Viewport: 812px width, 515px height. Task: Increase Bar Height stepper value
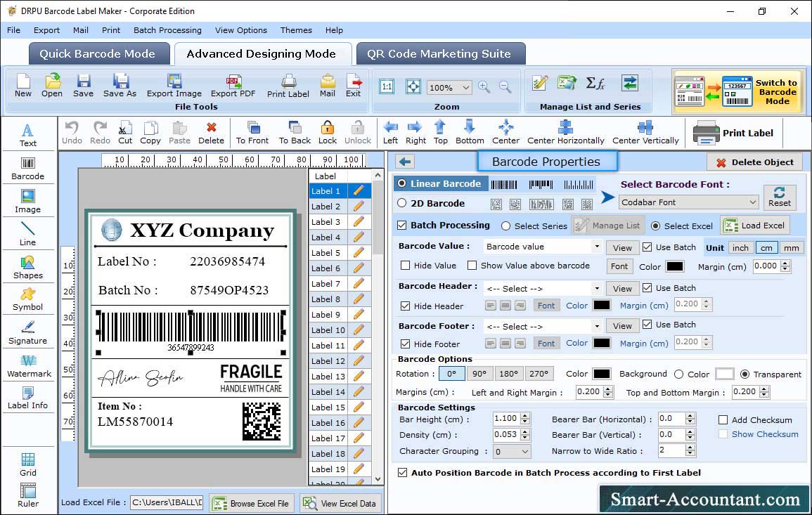click(x=525, y=416)
